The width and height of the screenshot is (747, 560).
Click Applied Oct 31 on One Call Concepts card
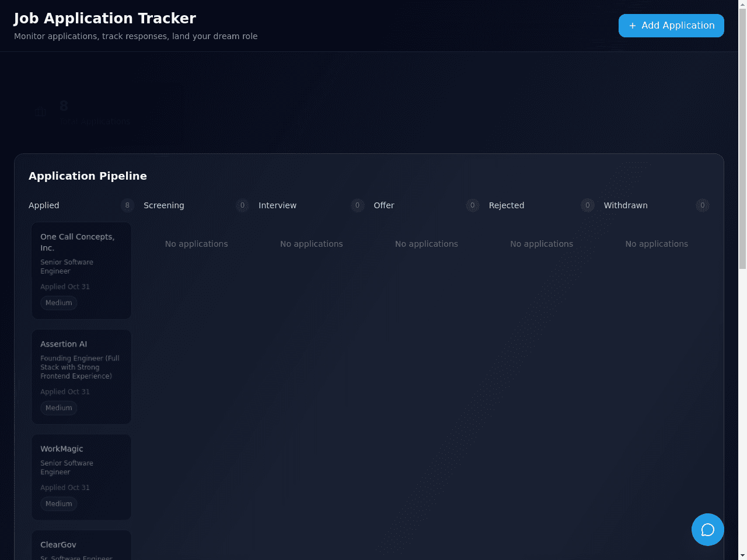pos(65,287)
